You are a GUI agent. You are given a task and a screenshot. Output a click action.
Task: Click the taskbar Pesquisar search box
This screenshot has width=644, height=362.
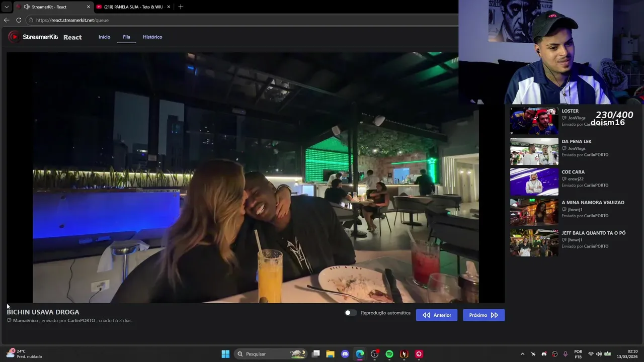tap(272, 354)
